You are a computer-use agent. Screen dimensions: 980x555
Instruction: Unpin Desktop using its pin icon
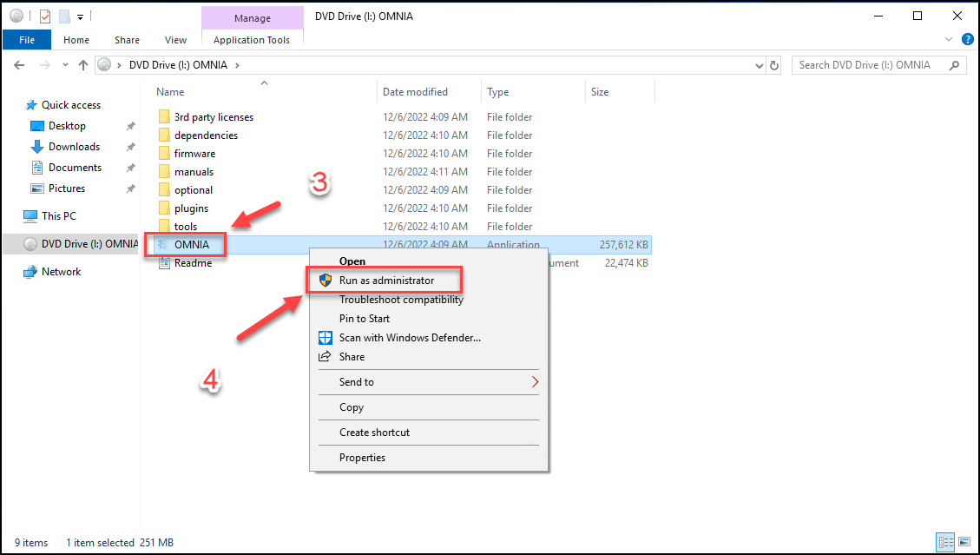click(x=130, y=127)
